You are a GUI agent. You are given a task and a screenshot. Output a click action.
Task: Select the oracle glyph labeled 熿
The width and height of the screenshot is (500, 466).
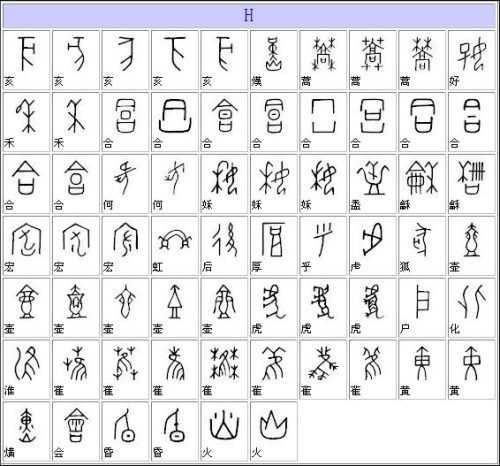coord(27,425)
